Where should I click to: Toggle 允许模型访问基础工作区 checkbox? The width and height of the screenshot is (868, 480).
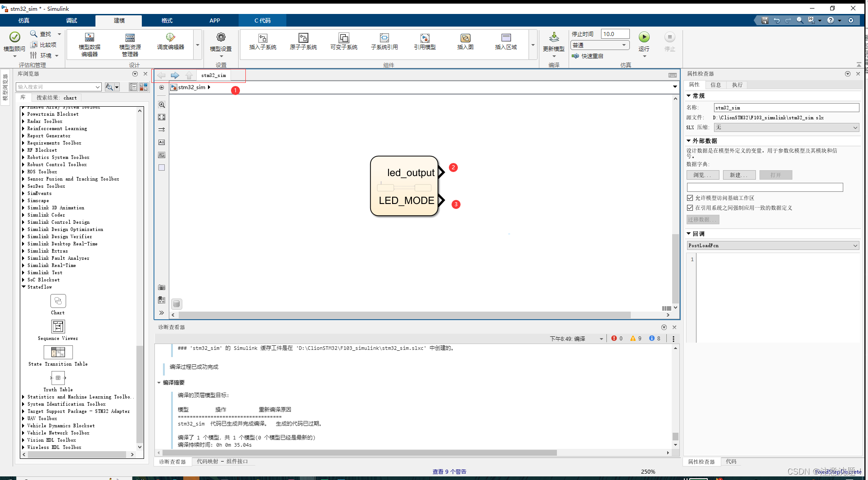690,198
